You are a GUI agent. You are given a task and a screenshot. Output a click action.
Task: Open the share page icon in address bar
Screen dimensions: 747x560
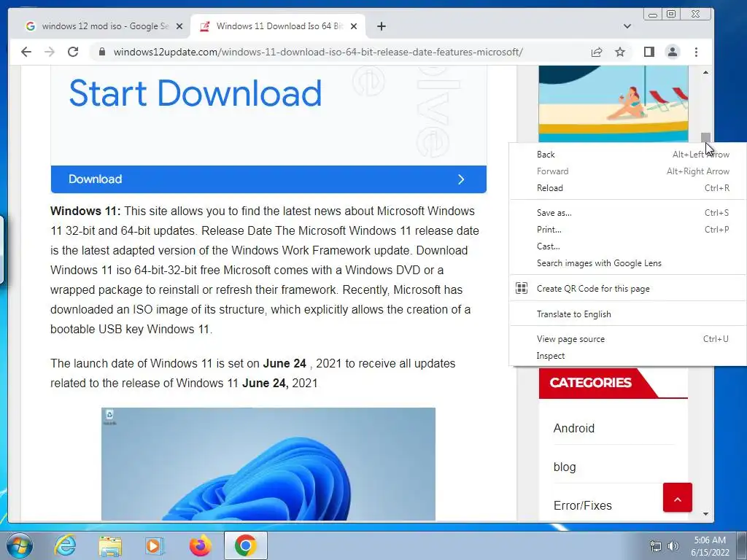(597, 52)
